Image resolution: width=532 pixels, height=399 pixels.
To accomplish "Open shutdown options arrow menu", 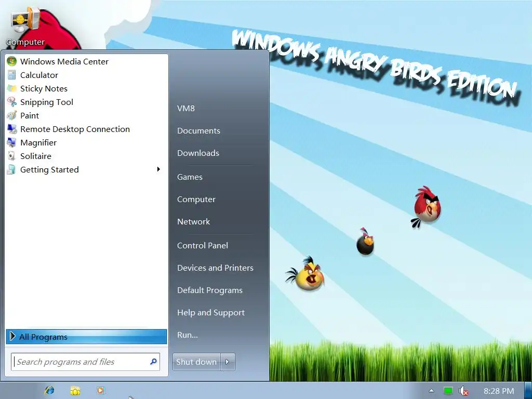I will tap(228, 362).
